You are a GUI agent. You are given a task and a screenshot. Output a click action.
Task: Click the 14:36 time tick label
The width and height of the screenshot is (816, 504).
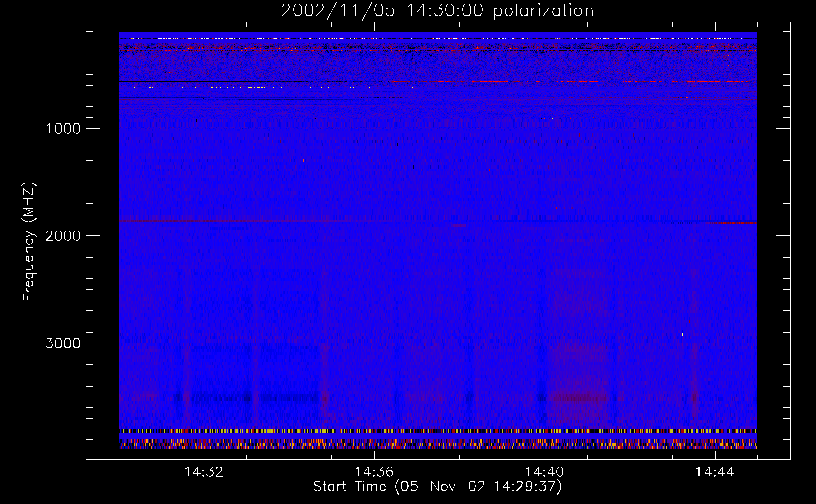pos(374,472)
